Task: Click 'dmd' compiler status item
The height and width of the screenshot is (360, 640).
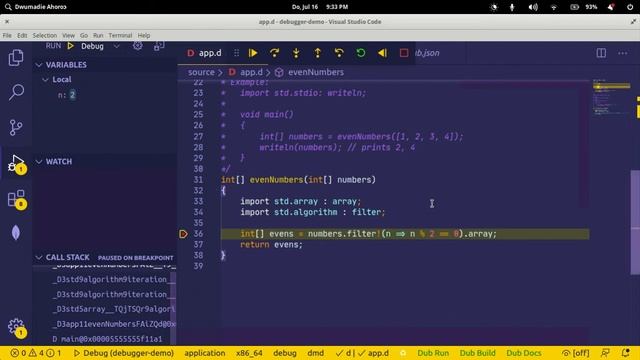Action: point(316,353)
